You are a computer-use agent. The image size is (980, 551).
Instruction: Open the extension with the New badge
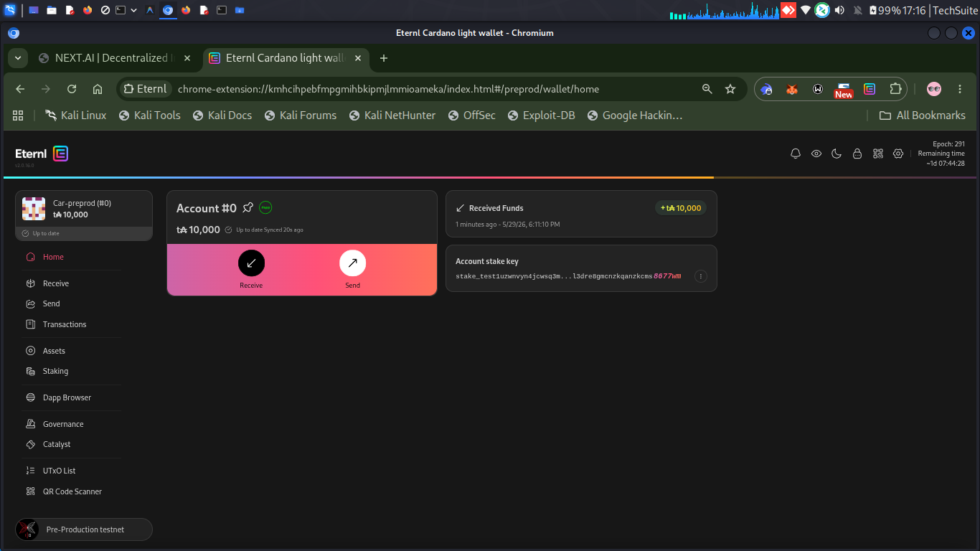[844, 90]
